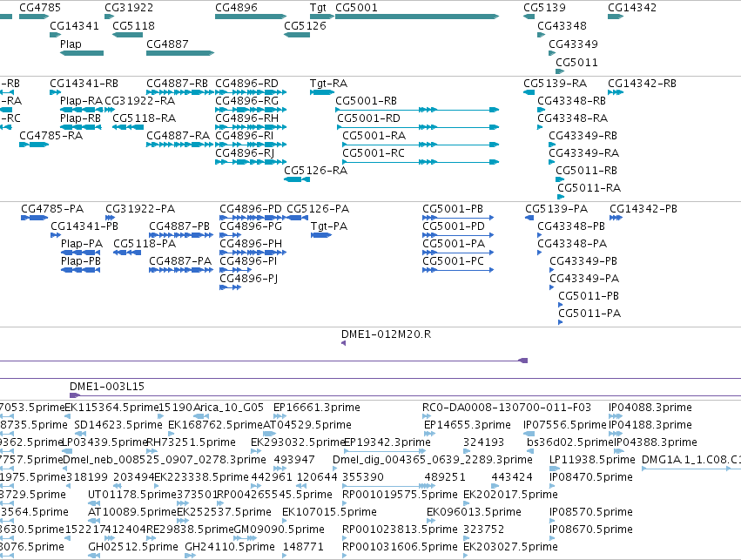Open the CG5139 gene label
The height and width of the screenshot is (560, 741).
coord(544,8)
